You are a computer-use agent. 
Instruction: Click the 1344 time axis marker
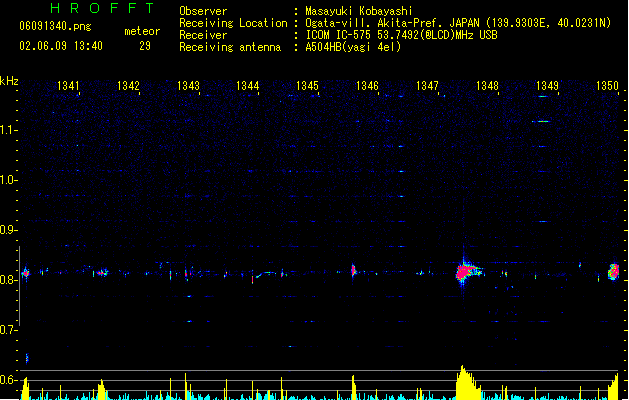[x=248, y=85]
